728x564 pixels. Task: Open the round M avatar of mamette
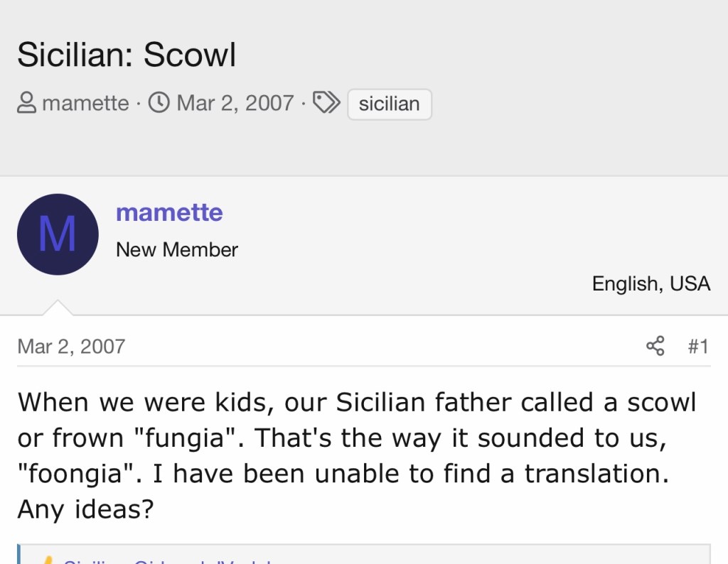click(x=58, y=234)
